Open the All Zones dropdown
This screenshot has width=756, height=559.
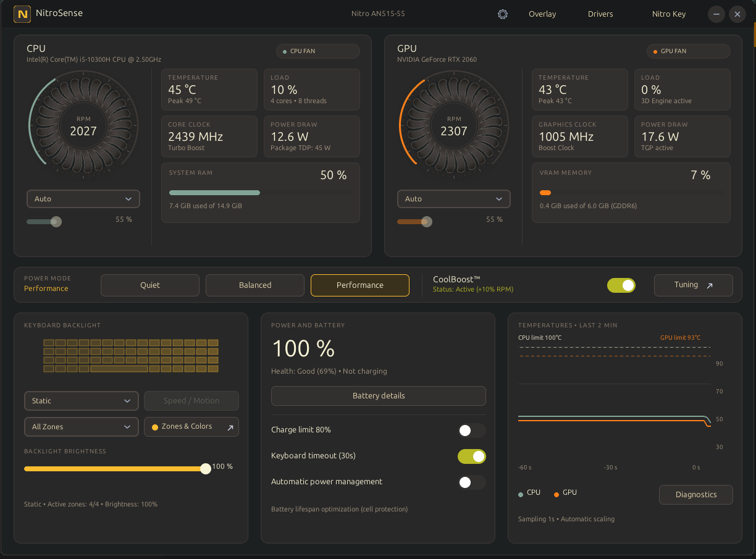(x=81, y=427)
